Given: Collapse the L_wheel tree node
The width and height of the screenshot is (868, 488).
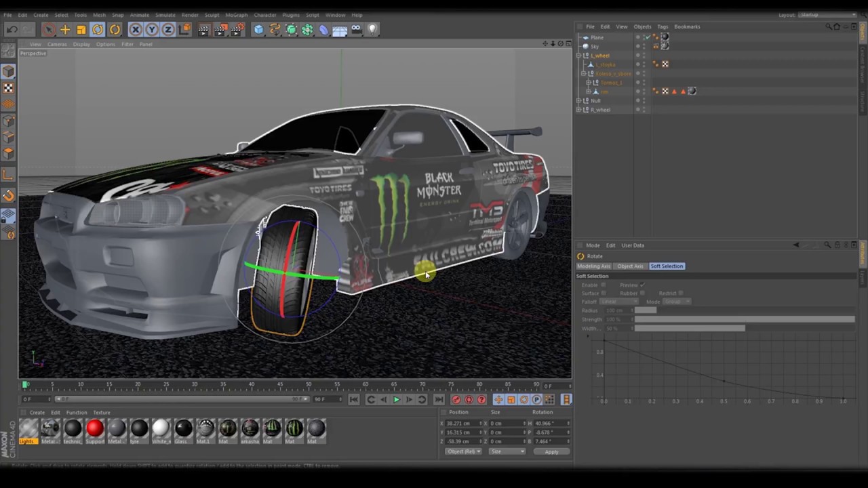Looking at the screenshot, I should [x=579, y=55].
